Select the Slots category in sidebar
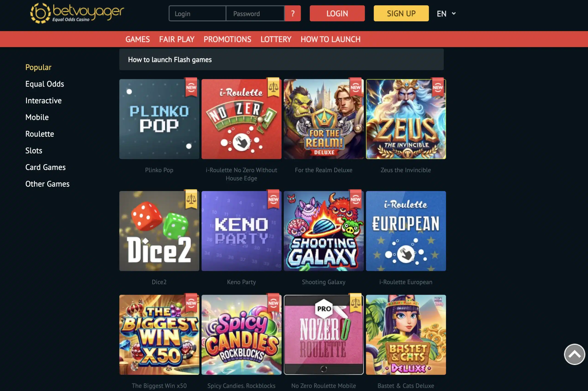Screen dimensions: 588x391 click(34, 151)
